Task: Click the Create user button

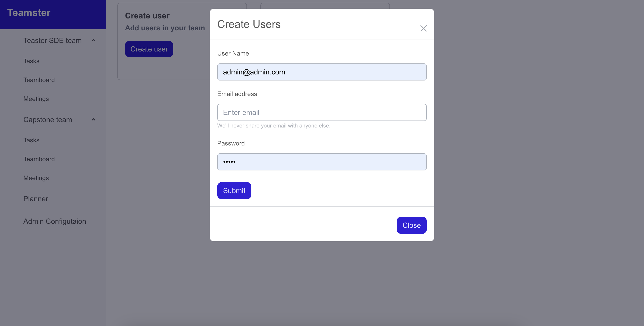Action: [x=149, y=49]
